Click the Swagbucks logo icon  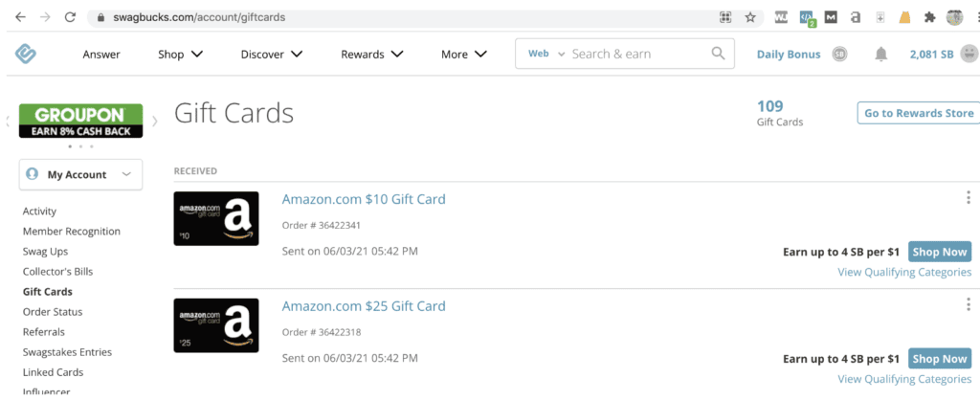(25, 54)
